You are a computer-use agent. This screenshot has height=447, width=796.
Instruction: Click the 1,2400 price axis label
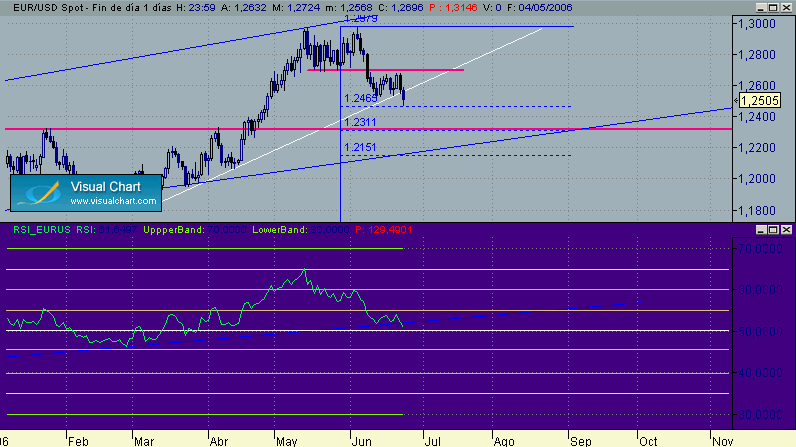click(x=756, y=117)
